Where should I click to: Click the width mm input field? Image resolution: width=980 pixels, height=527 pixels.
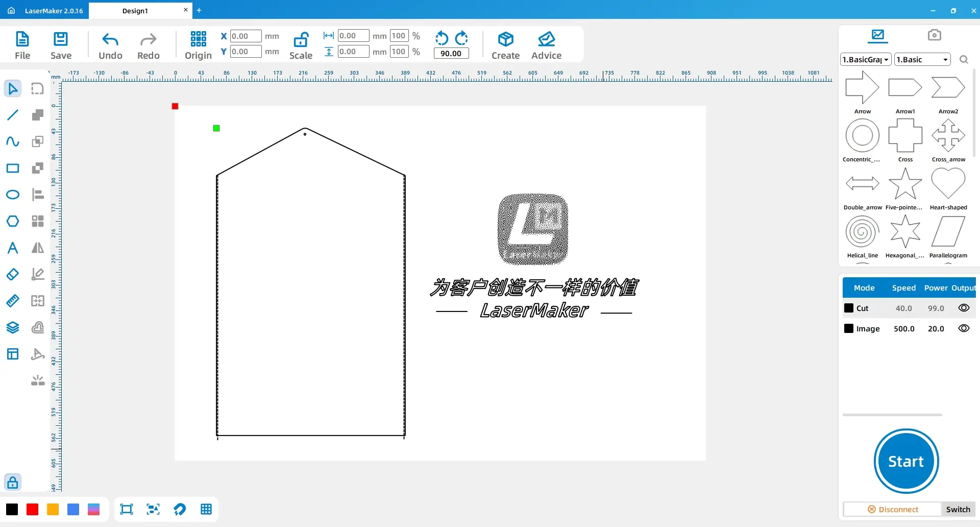click(353, 36)
